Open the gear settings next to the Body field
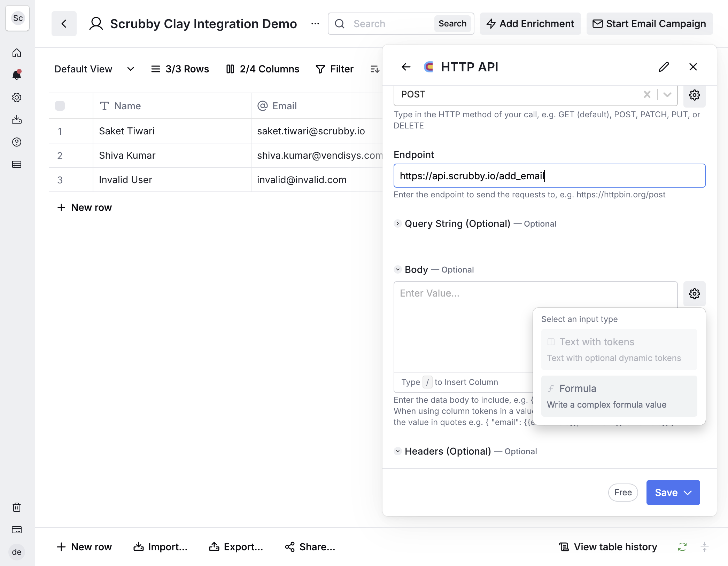This screenshot has height=566, width=728. point(695,294)
